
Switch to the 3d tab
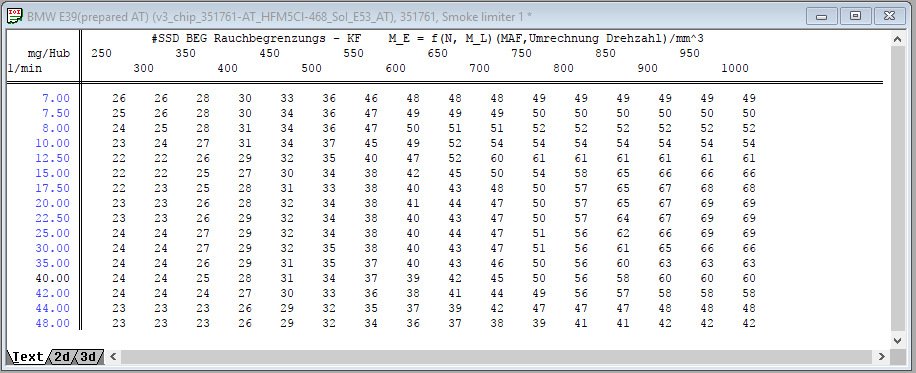coord(88,356)
